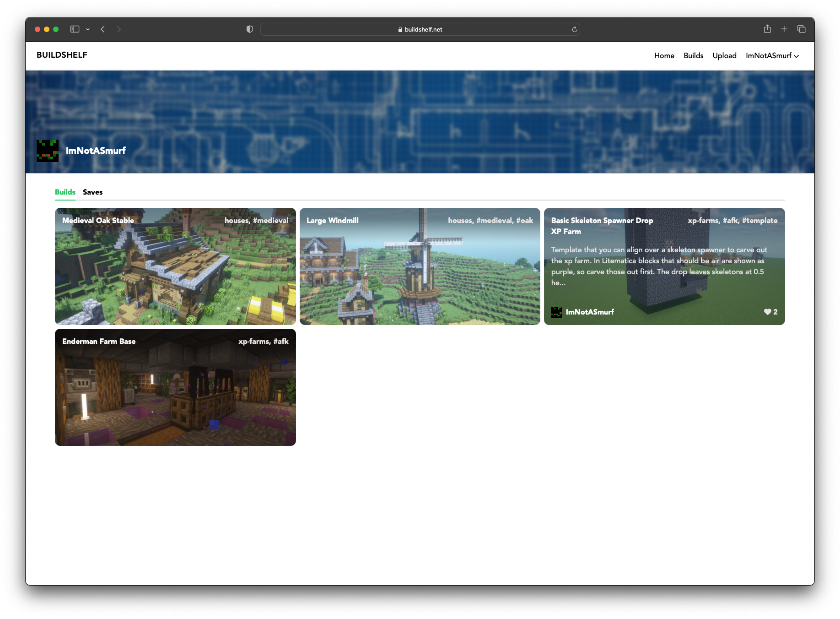840x619 pixels.
Task: Toggle the Safari sidebar icon
Action: (75, 29)
